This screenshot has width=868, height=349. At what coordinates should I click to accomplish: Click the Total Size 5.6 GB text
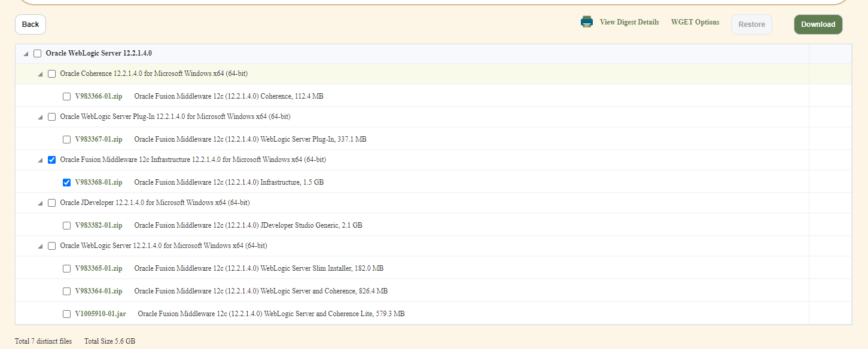point(109,341)
